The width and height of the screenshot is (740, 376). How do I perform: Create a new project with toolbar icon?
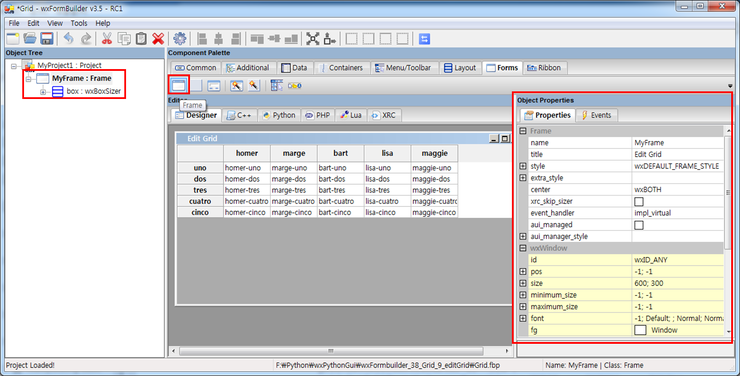pyautogui.click(x=13, y=39)
